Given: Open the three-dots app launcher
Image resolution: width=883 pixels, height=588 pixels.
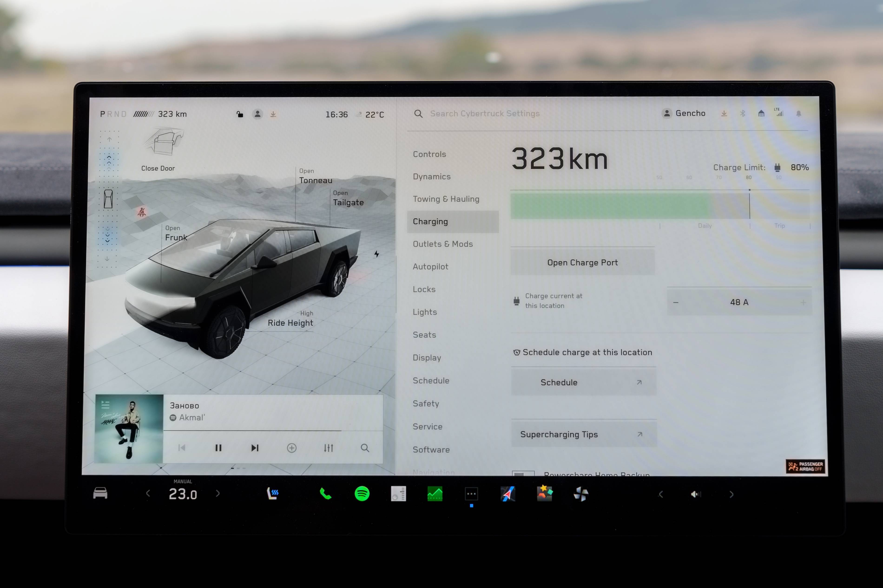Looking at the screenshot, I should [x=471, y=494].
